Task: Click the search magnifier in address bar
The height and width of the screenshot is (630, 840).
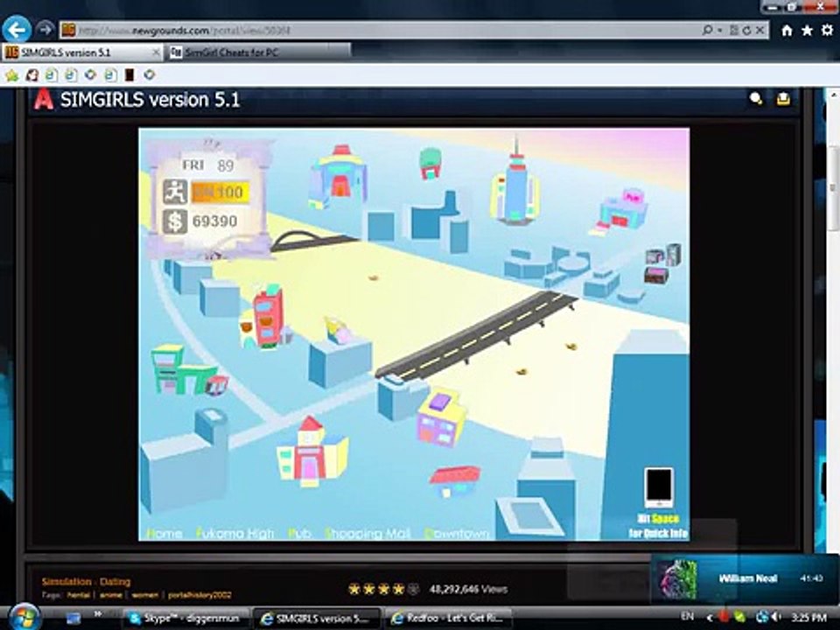Action: click(x=707, y=30)
